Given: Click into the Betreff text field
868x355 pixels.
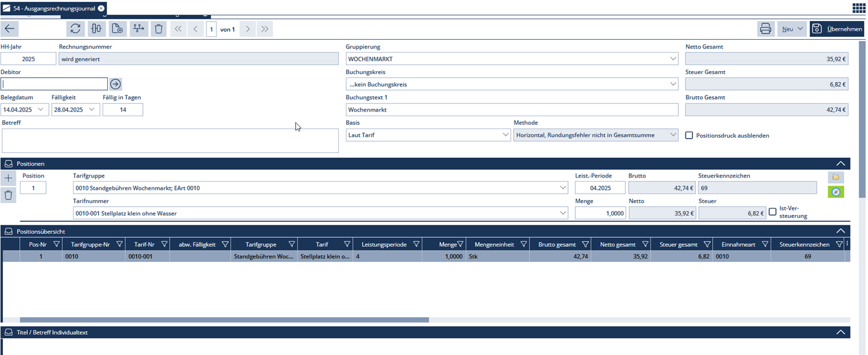Looking at the screenshot, I should (x=170, y=141).
